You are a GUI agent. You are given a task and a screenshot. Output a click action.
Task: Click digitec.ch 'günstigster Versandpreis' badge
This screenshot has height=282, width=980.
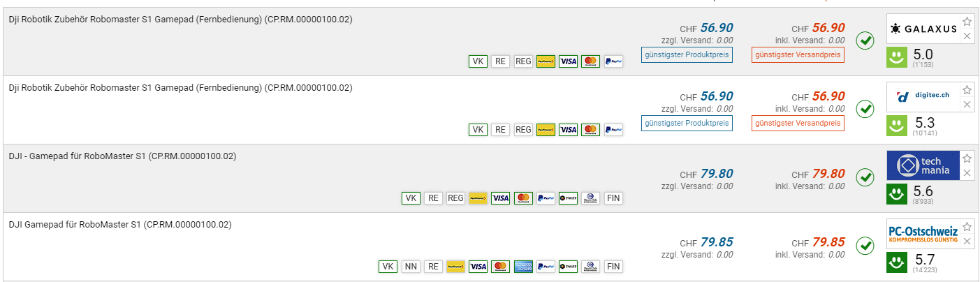coord(798,123)
